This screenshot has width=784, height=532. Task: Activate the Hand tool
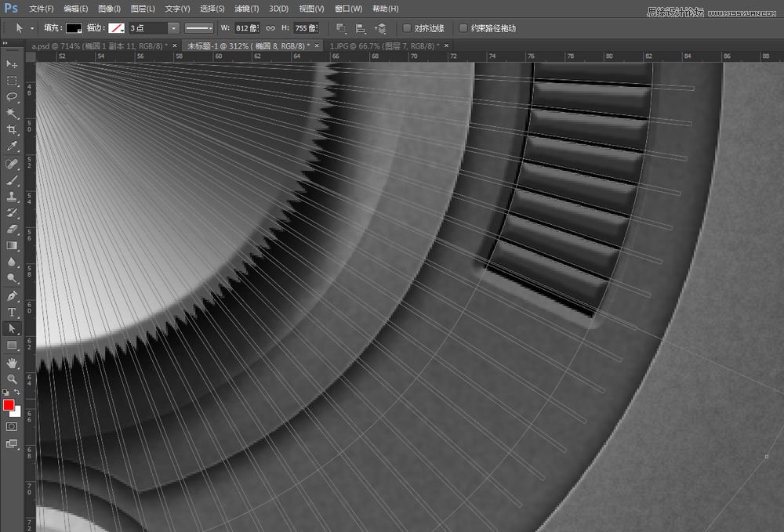tap(12, 363)
